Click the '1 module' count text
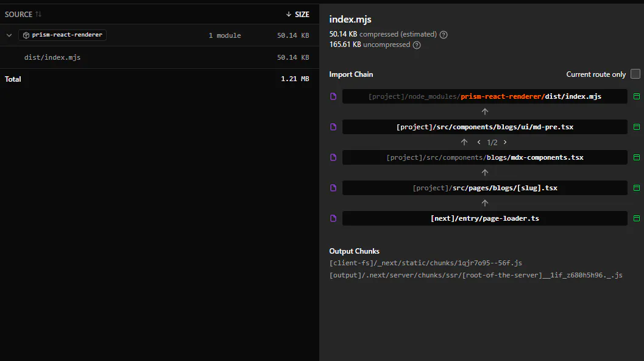 coord(225,36)
